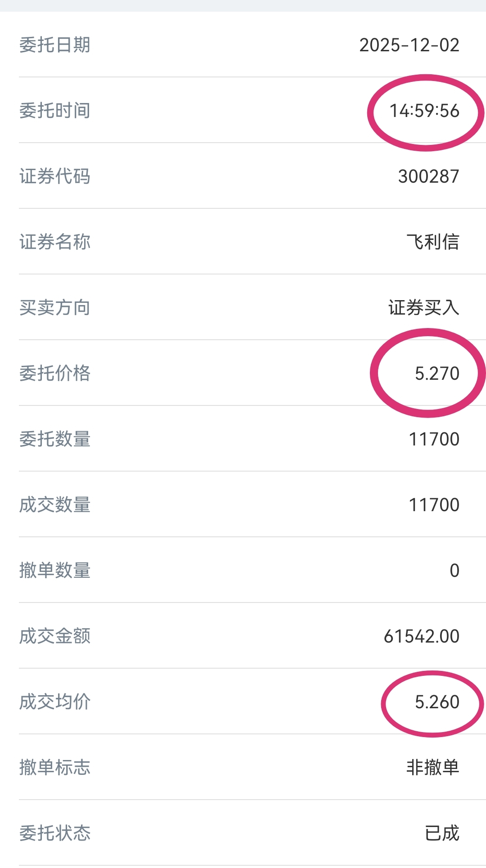486x868 pixels.
Task: Select the 成交均价 row label
Action: pos(55,702)
